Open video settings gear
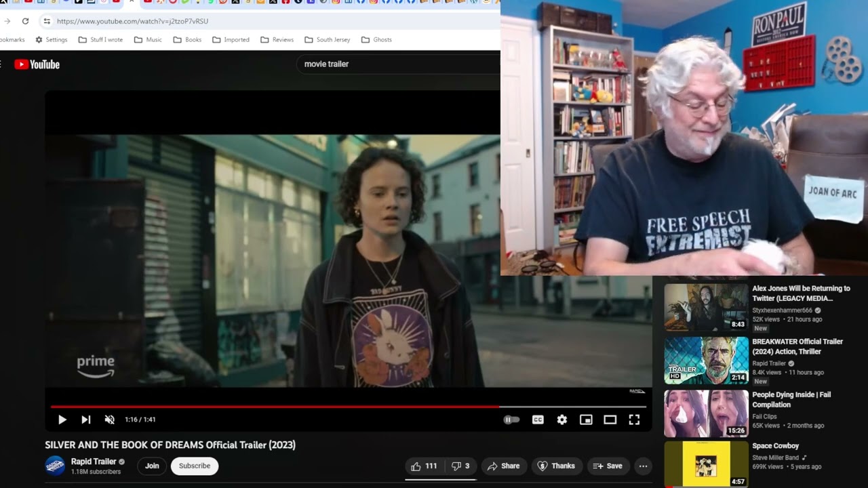868x488 pixels. (x=562, y=420)
